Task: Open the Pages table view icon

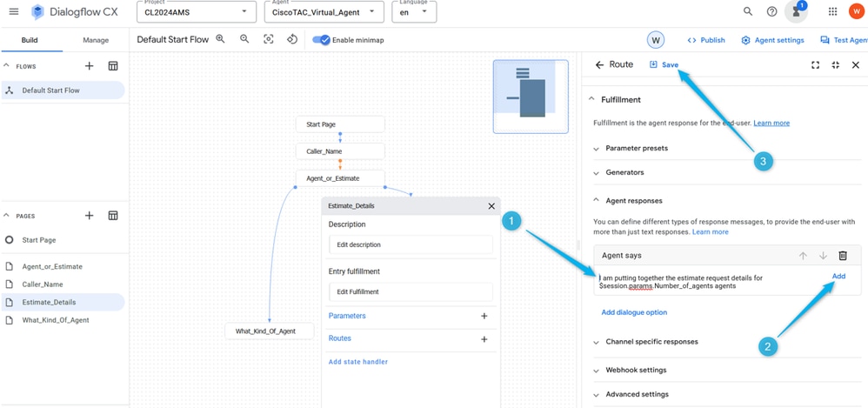Action: pos(113,216)
